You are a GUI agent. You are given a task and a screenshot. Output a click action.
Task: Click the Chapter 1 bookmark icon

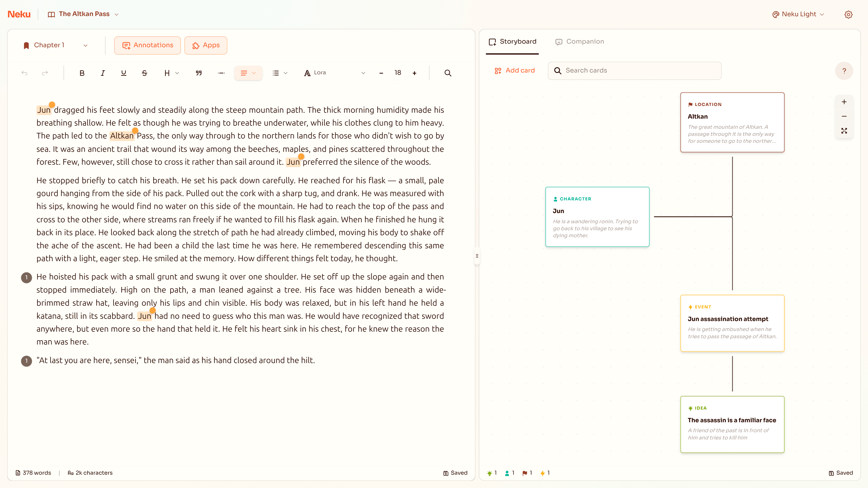[x=26, y=45]
